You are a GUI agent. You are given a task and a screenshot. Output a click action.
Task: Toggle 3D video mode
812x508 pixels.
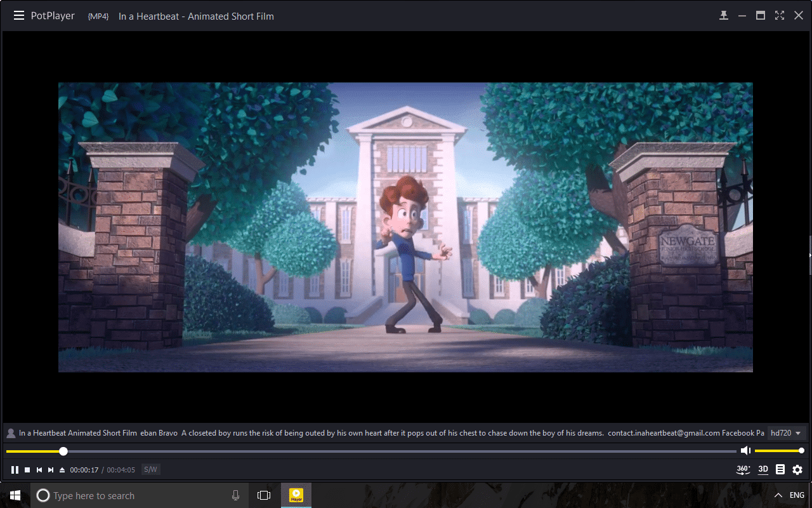pos(763,470)
